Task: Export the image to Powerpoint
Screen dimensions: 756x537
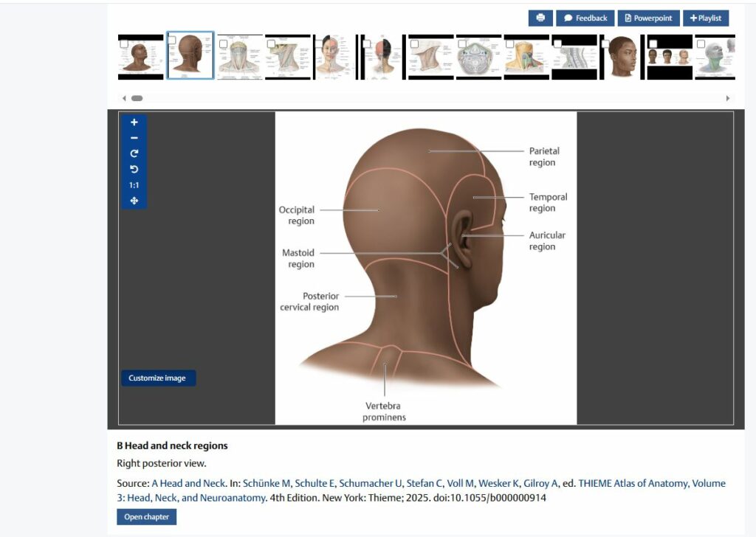Action: (648, 18)
